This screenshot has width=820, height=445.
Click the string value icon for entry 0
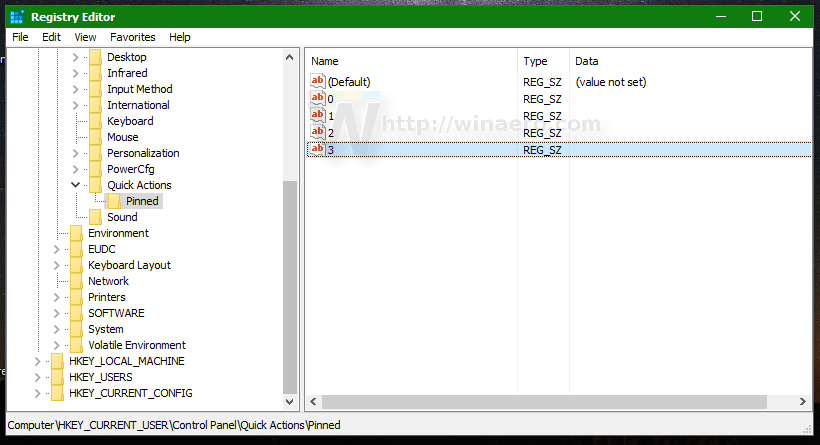pos(317,98)
